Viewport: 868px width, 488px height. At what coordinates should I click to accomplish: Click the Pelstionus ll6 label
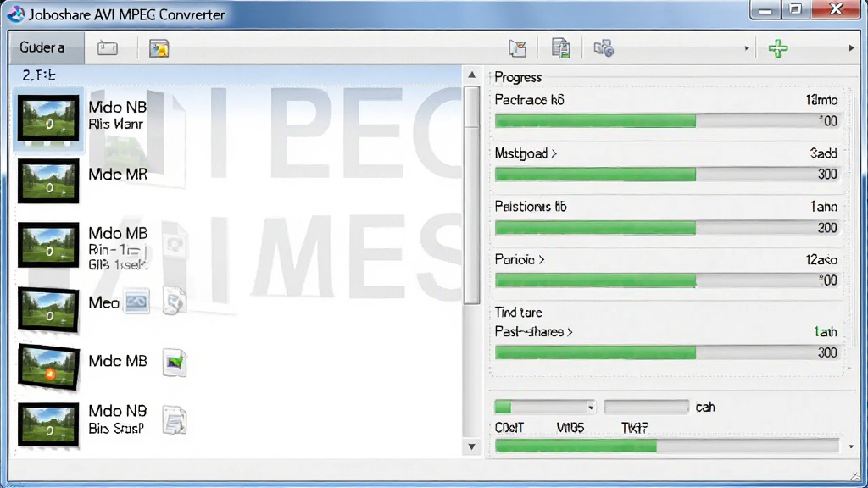(x=531, y=207)
